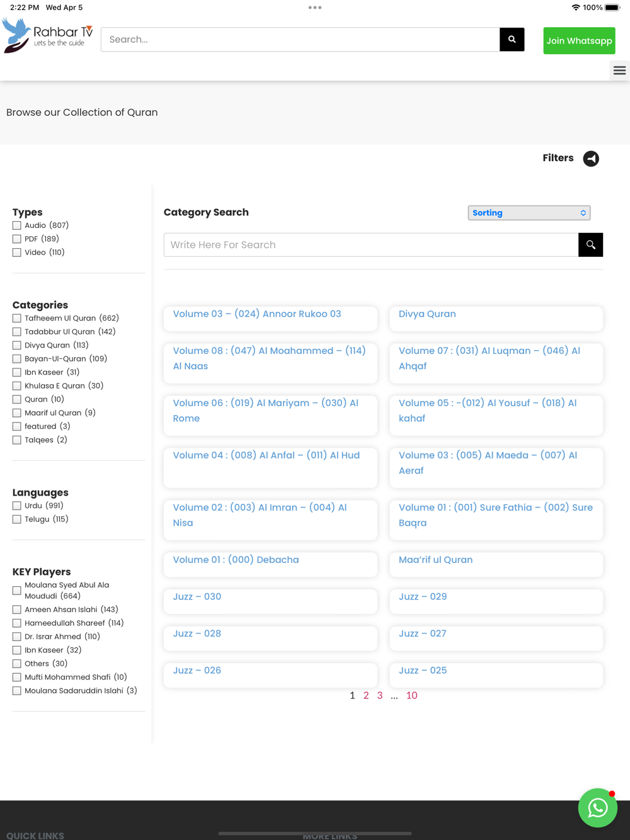Check Khulasa E Quran category
The width and height of the screenshot is (630, 840).
click(x=17, y=386)
